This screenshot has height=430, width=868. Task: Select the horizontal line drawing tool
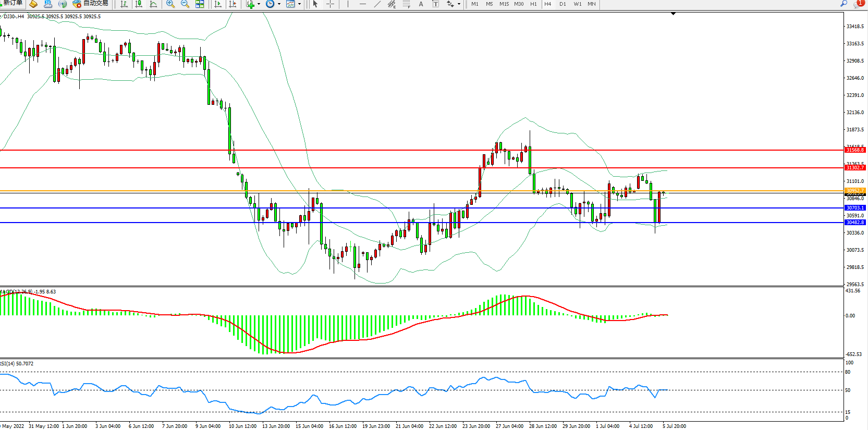click(363, 4)
